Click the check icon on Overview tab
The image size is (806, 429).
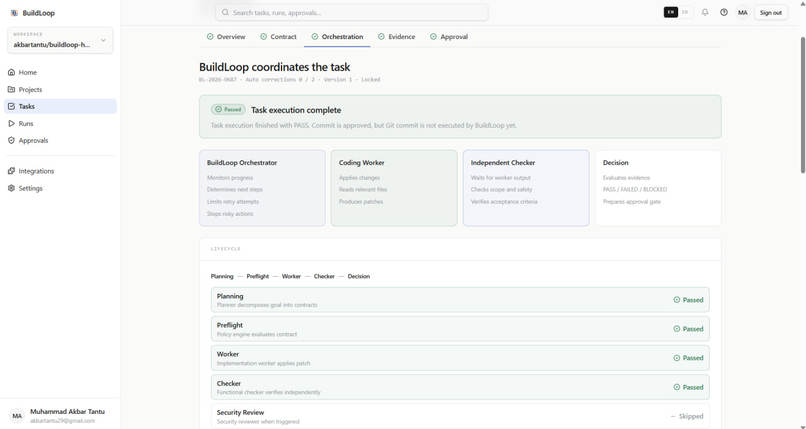pos(210,36)
